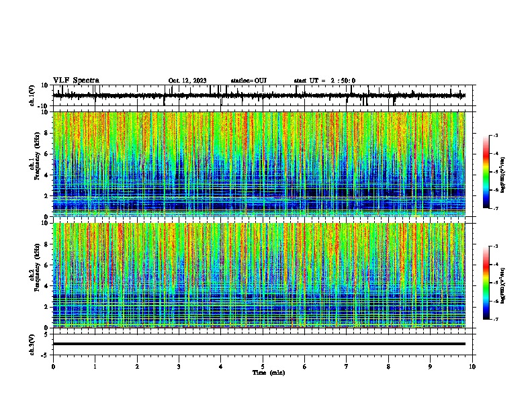Click the ch.3(V) axis label
Viewport: 532px width, 411px height.
(x=32, y=345)
